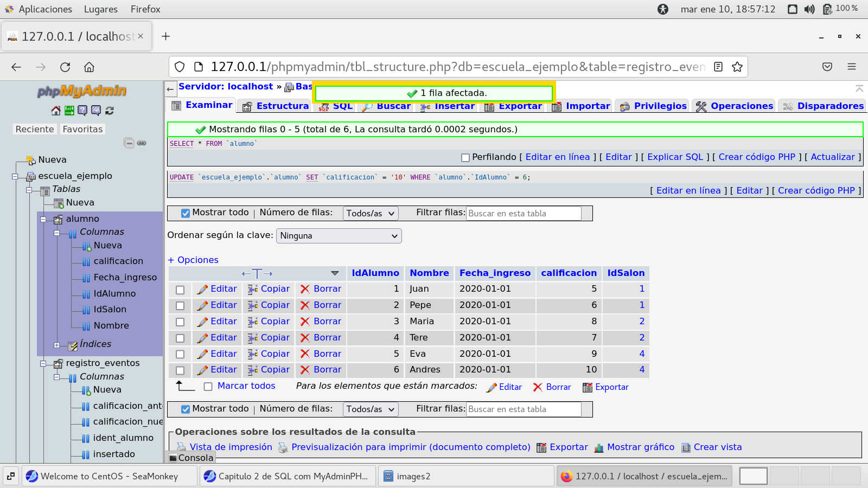Open the system volume icon
The image size is (868, 488).
(x=809, y=9)
